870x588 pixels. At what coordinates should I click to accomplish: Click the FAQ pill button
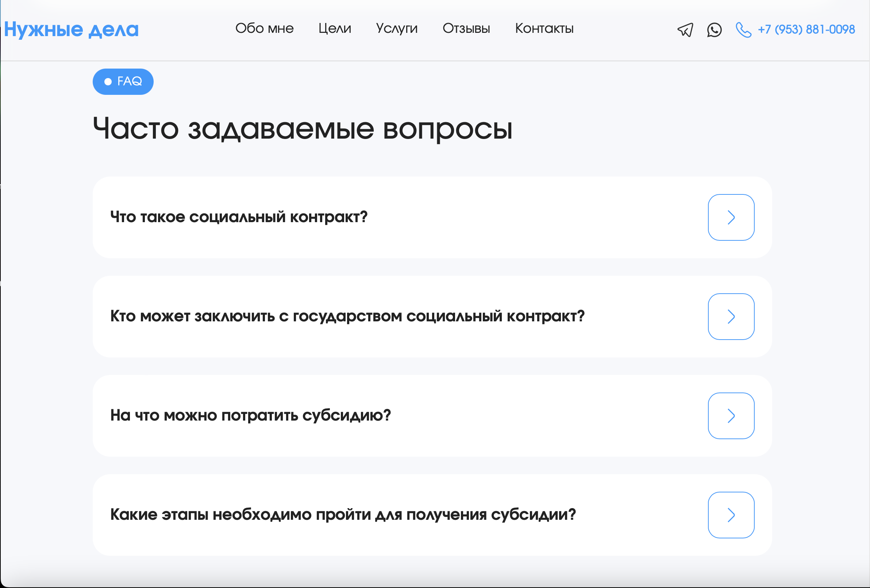pyautogui.click(x=123, y=81)
